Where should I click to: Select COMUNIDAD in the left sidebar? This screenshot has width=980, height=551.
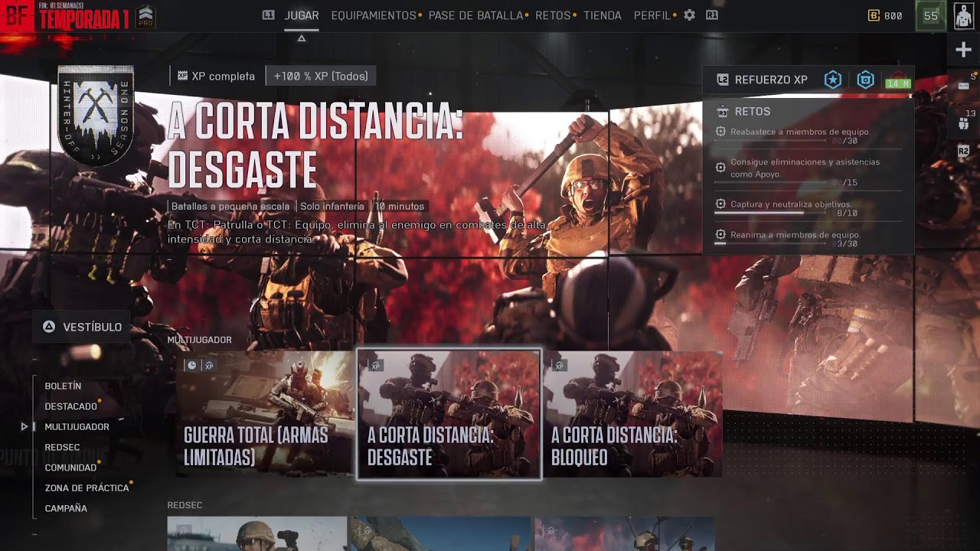[70, 468]
